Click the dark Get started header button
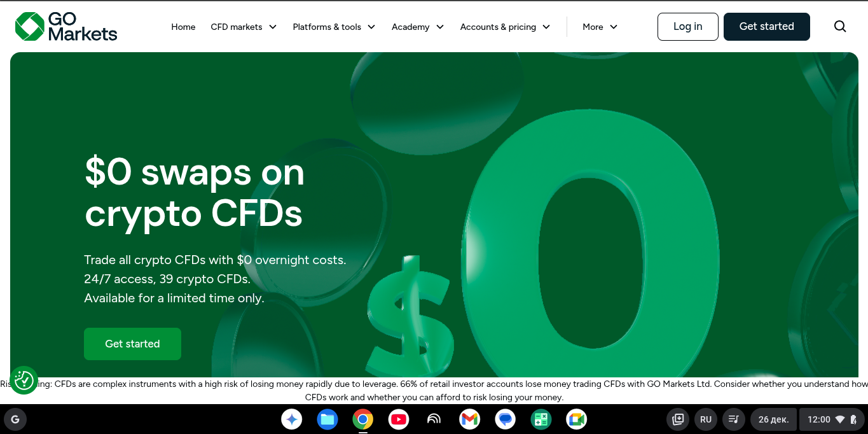868x434 pixels. (766, 27)
